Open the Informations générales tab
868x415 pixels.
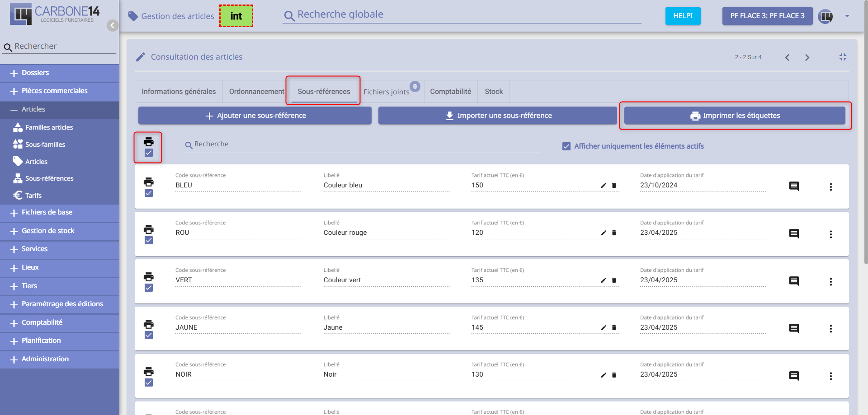click(179, 92)
